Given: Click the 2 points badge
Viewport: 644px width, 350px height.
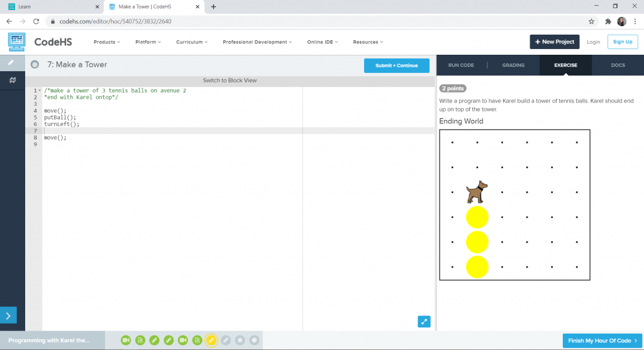Looking at the screenshot, I should click(x=453, y=88).
